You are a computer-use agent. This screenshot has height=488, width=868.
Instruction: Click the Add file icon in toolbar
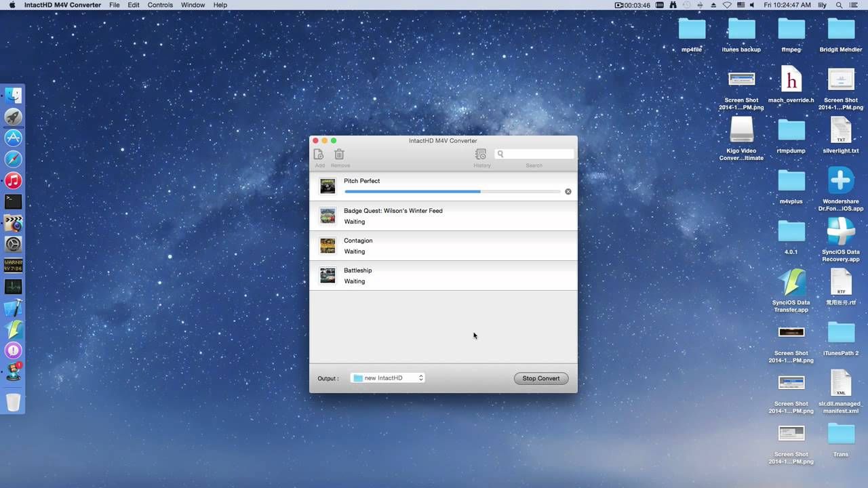click(x=319, y=155)
